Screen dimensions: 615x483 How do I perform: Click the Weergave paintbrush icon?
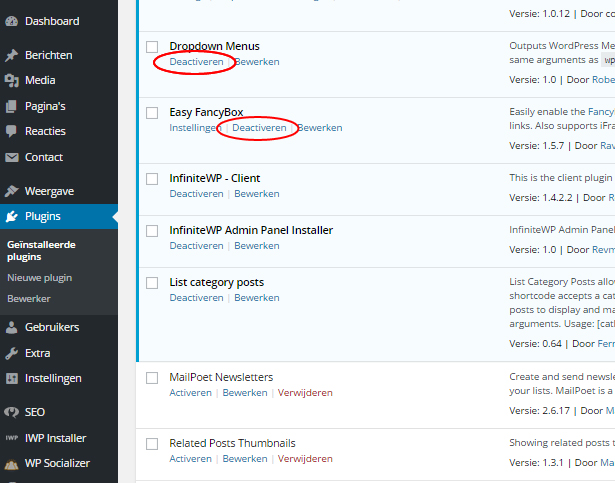click(12, 191)
